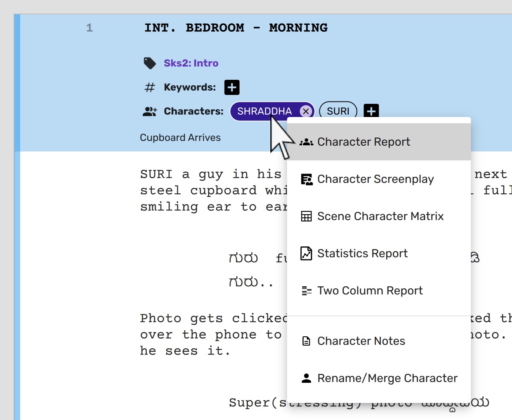Image resolution: width=512 pixels, height=420 pixels.
Task: Click the Scene Character Matrix grid icon
Action: click(306, 217)
